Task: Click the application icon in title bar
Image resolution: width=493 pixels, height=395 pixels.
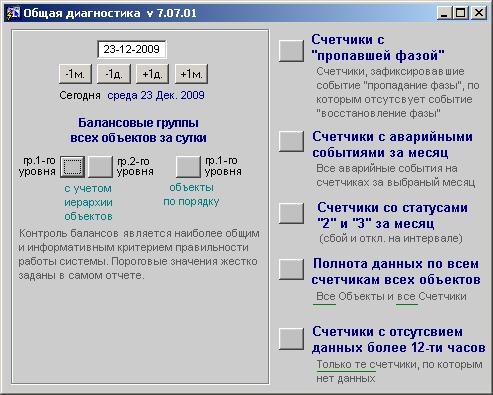Action: [x=13, y=13]
